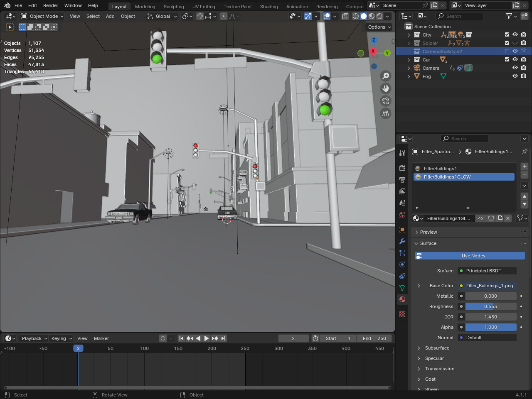Image resolution: width=532 pixels, height=399 pixels.
Task: Open the Render properties tab
Action: tap(402, 168)
